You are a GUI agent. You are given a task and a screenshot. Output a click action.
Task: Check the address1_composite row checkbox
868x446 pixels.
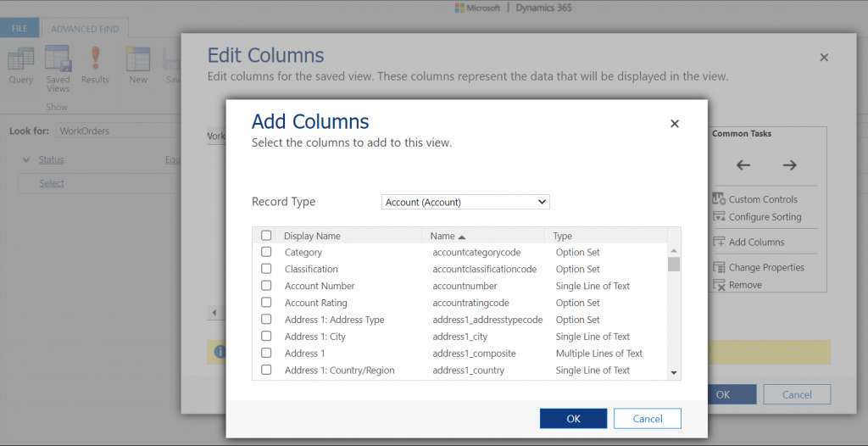tap(266, 353)
